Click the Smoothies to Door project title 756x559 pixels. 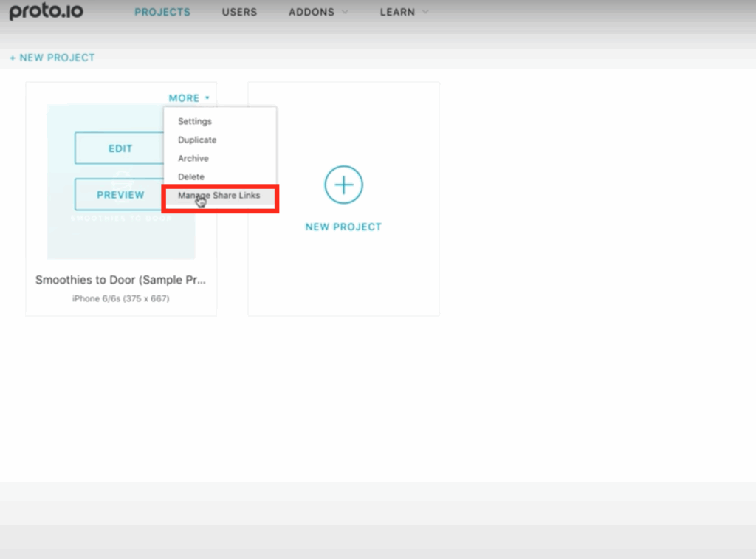click(x=120, y=280)
